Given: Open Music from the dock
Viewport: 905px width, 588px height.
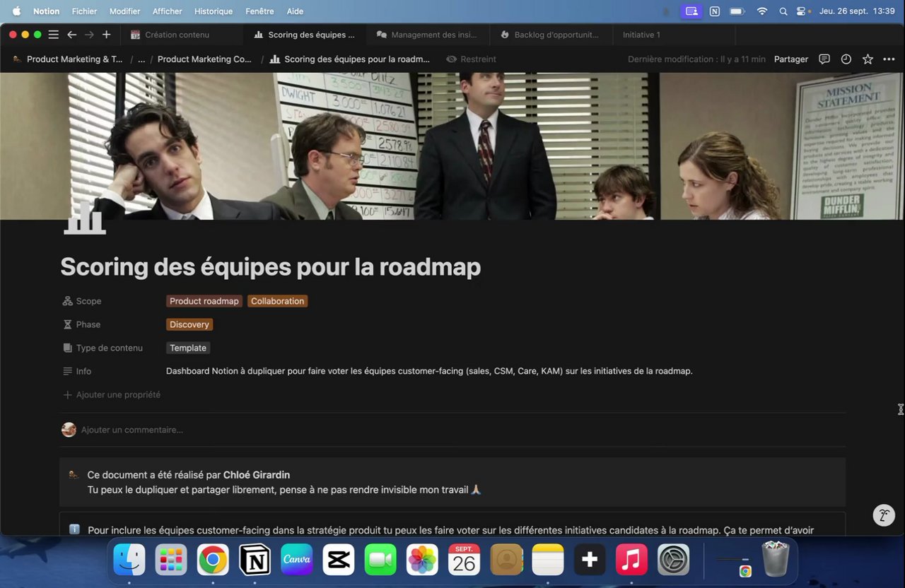Looking at the screenshot, I should (x=631, y=560).
